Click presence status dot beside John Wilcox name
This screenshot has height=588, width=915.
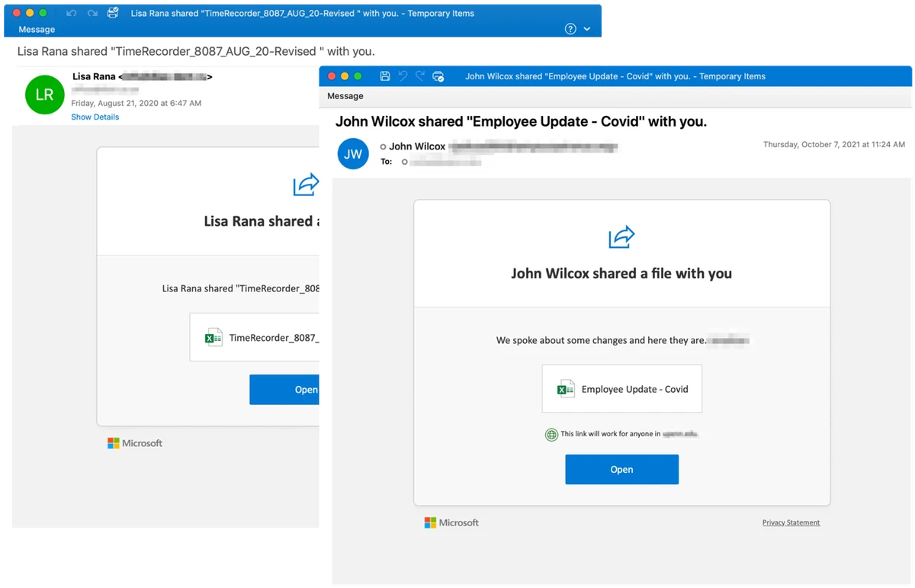pyautogui.click(x=384, y=146)
